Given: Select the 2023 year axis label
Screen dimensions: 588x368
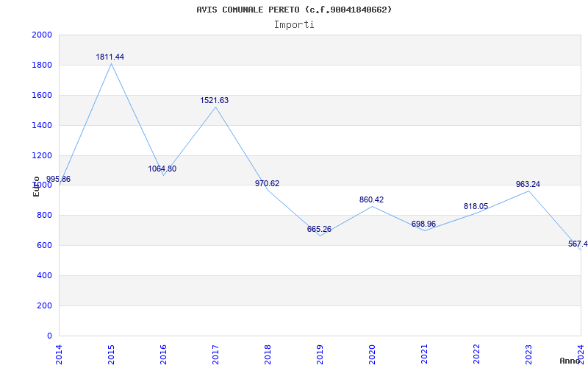Looking at the screenshot, I should point(528,354).
